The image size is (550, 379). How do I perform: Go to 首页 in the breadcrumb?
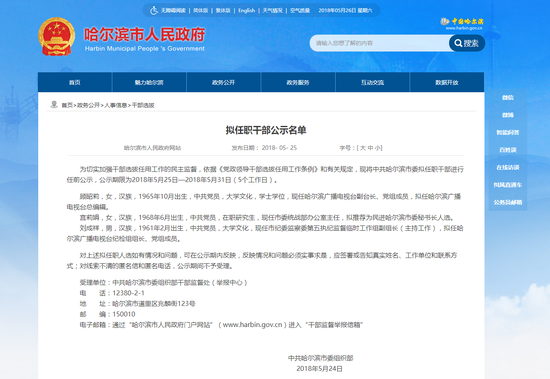pyautogui.click(x=67, y=105)
